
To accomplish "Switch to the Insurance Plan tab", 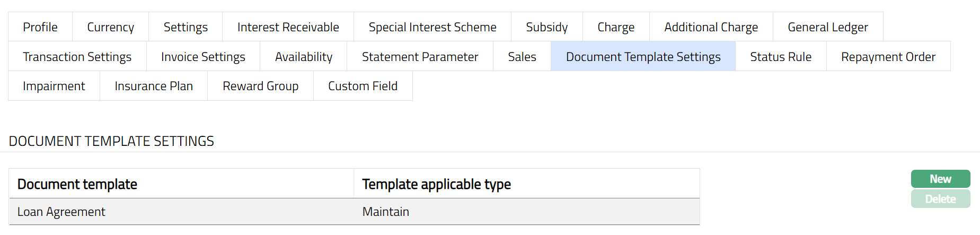I will click(x=154, y=86).
